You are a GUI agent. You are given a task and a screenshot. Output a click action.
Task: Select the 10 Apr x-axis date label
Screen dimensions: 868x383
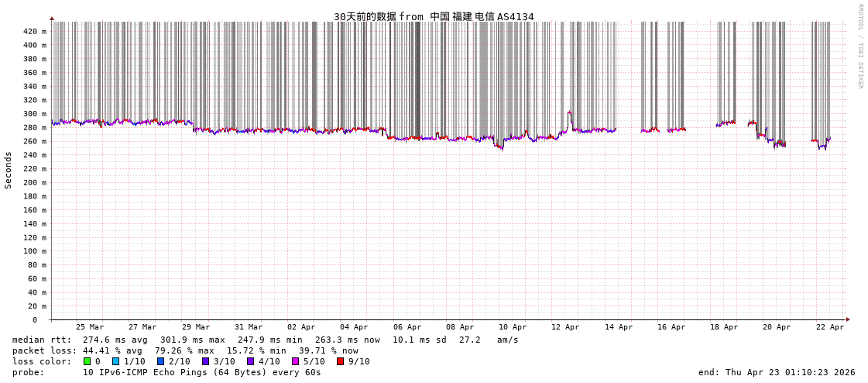click(x=513, y=327)
